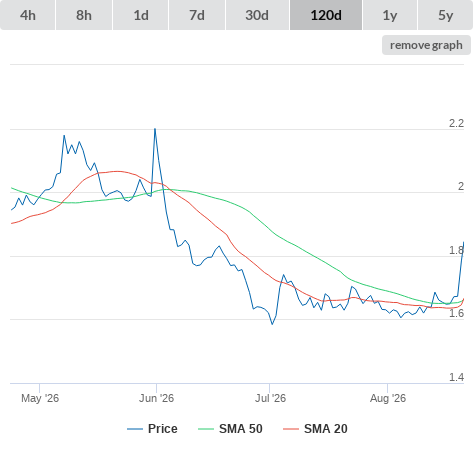Screen dimensions: 474x455
Task: Show the 1y price history
Action: (390, 15)
